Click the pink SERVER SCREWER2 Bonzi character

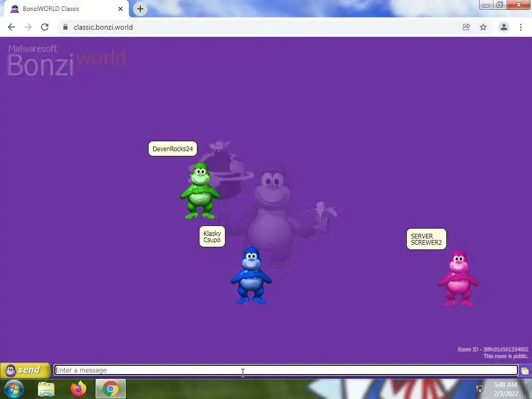pos(458,278)
